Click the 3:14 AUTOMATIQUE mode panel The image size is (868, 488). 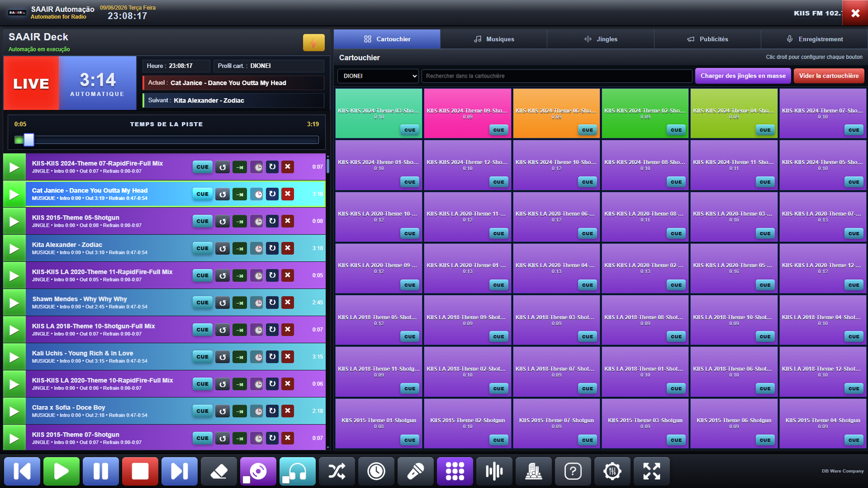coord(98,84)
